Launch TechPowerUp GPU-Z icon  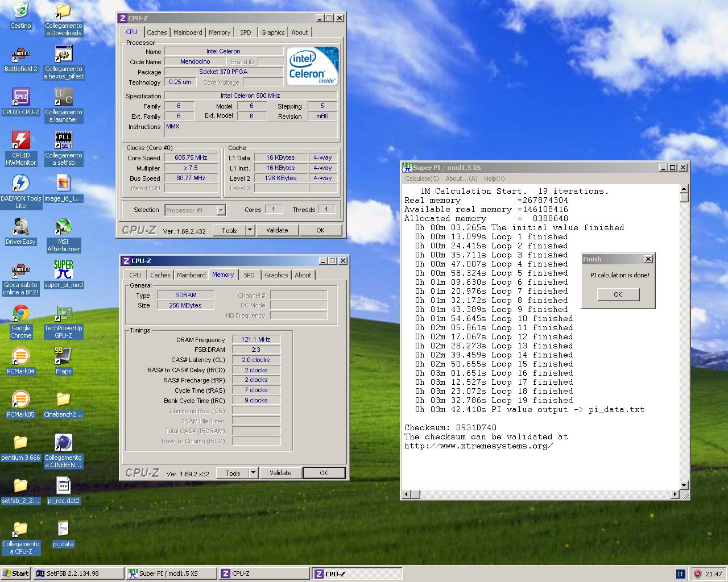click(x=64, y=322)
